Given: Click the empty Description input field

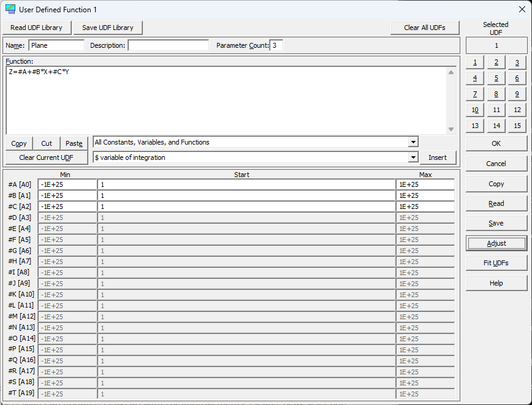Looking at the screenshot, I should click(x=169, y=45).
